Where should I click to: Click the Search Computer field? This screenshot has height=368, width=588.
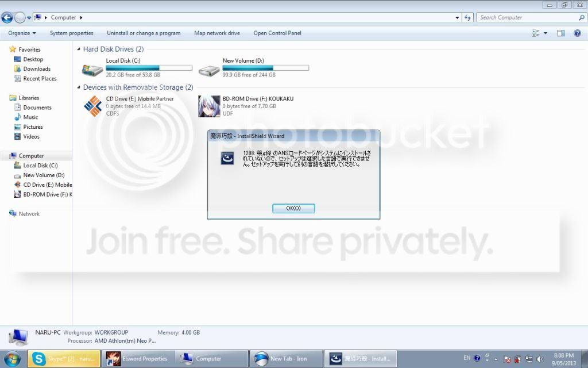[x=525, y=18]
